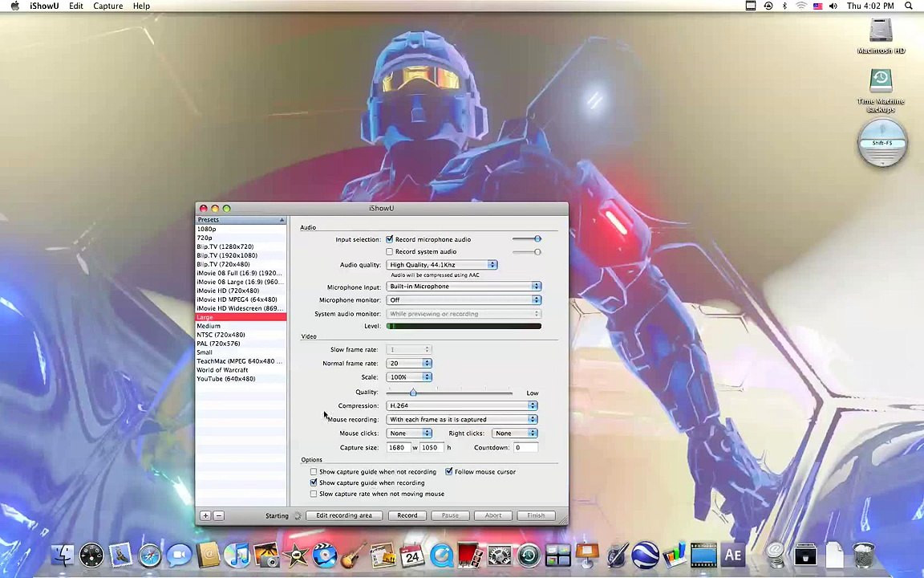924x578 pixels.
Task: Launch Google Earth from the dock
Action: (645, 555)
